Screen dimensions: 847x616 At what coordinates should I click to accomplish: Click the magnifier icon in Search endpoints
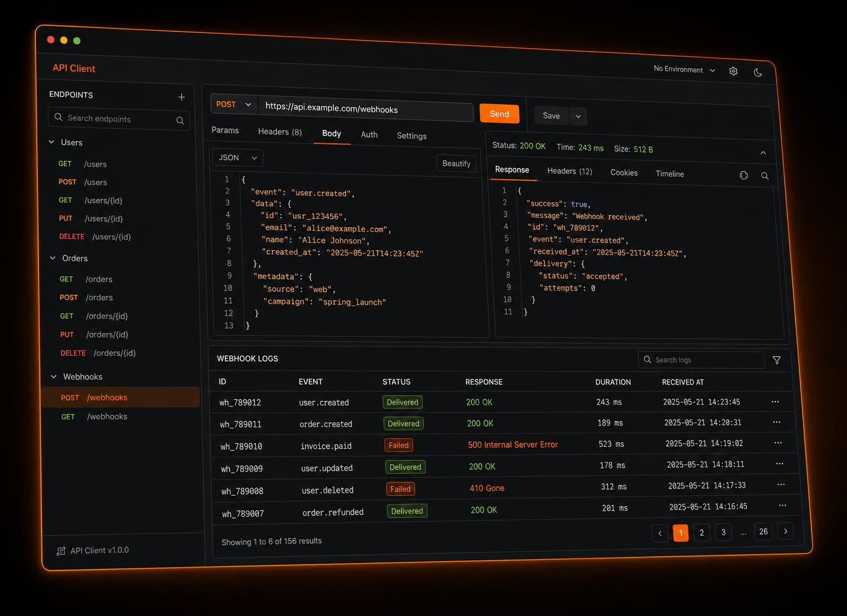click(180, 120)
